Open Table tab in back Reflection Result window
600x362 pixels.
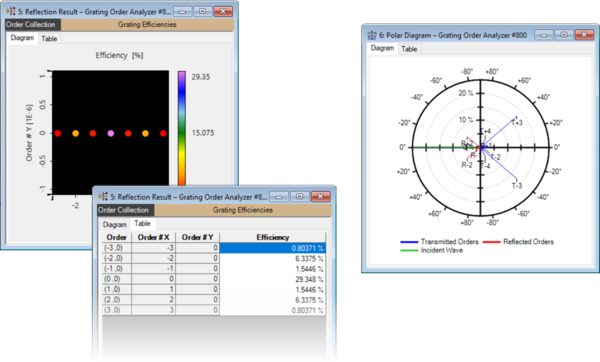click(49, 39)
